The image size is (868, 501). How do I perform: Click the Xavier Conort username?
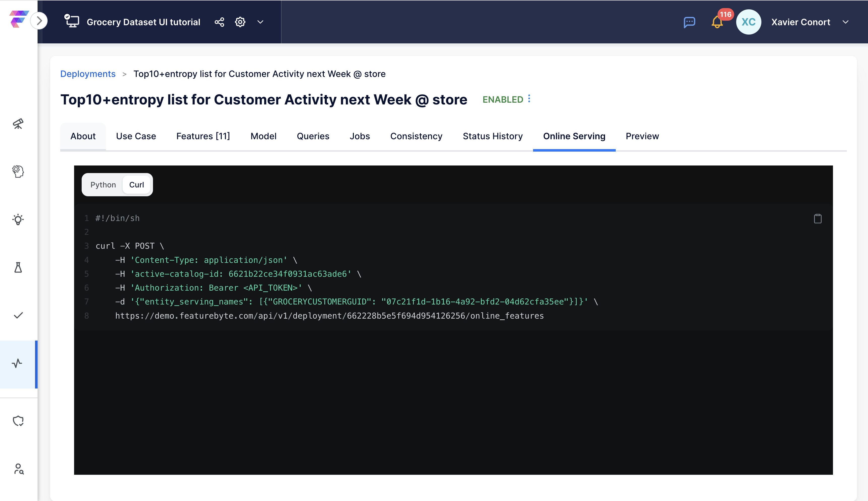pos(801,22)
